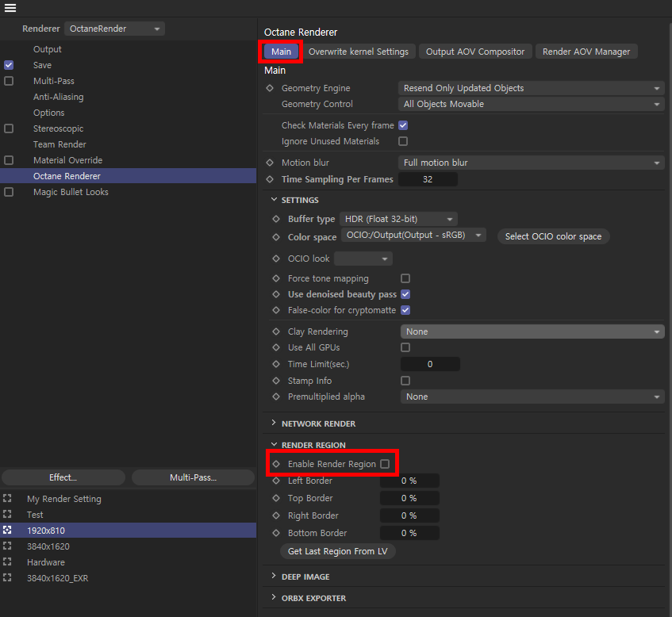
Task: Open the Geometry Engine dropdown
Action: click(531, 88)
